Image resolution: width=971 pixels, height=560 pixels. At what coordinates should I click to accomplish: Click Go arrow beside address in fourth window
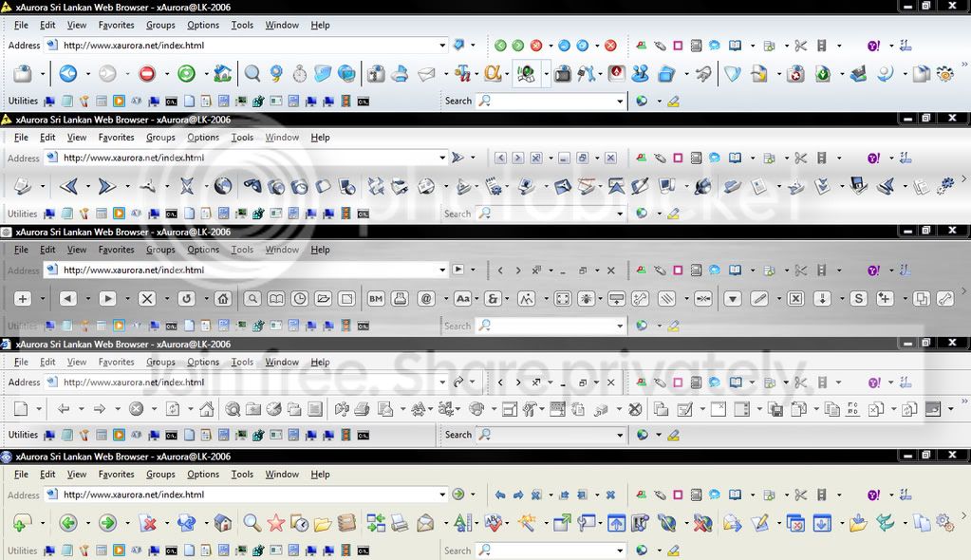click(x=458, y=383)
